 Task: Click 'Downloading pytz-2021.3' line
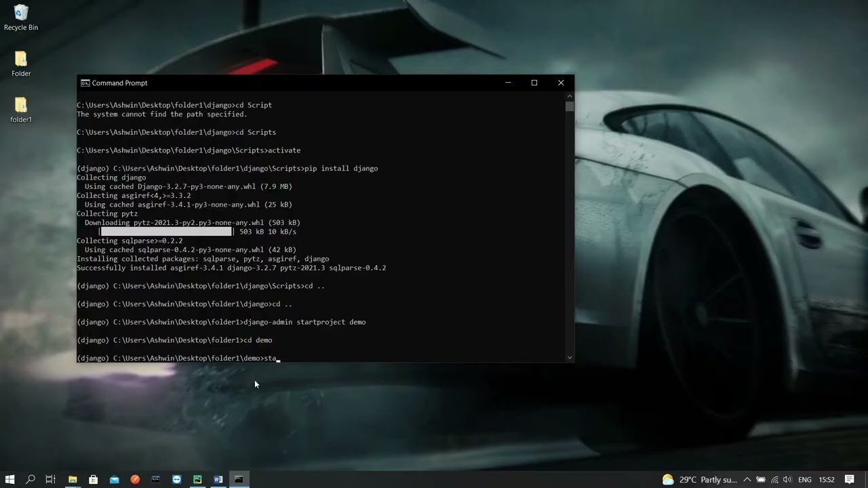[193, 222]
